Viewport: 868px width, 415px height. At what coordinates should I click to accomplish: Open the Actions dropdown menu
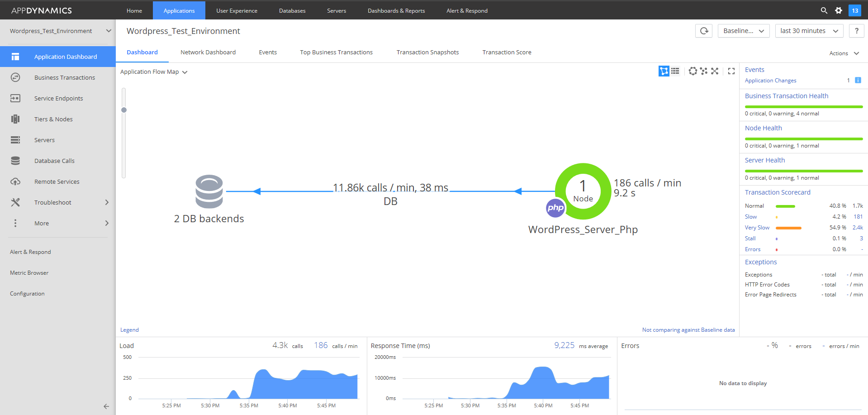pyautogui.click(x=844, y=53)
